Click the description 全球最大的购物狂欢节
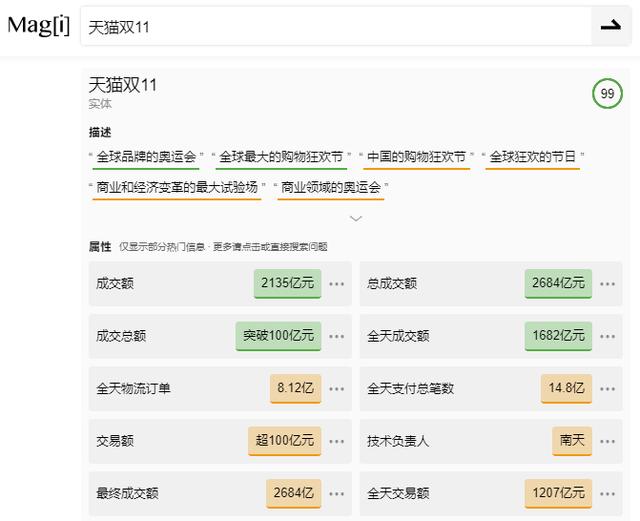Image resolution: width=640 pixels, height=521 pixels. [281, 157]
